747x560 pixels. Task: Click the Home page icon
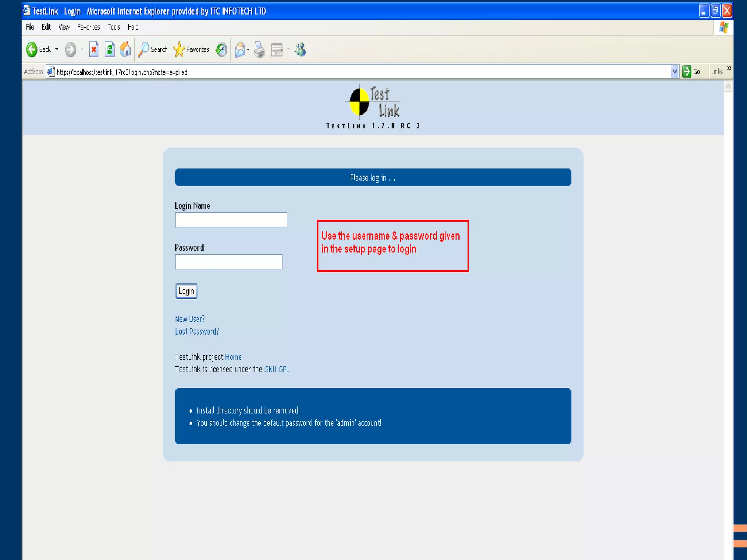[125, 50]
